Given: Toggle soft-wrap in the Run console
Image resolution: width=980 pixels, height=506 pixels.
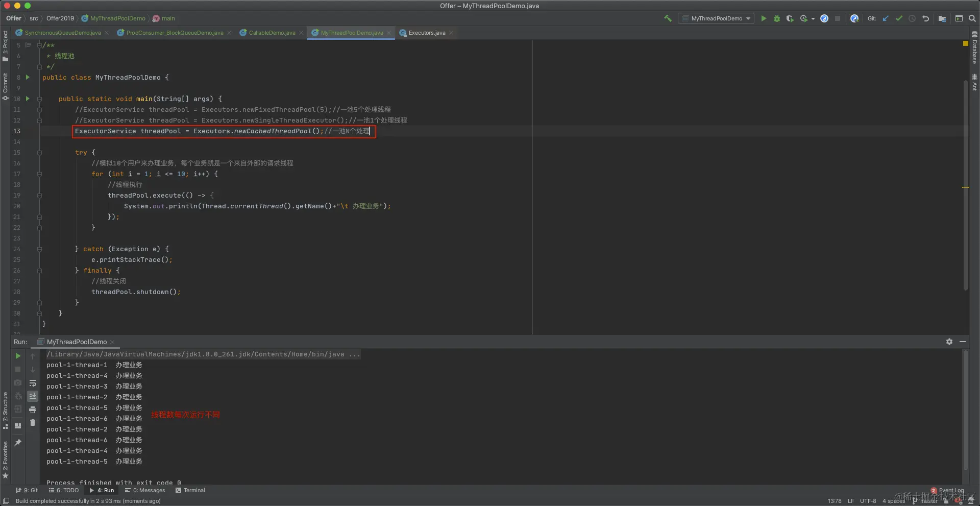Looking at the screenshot, I should (33, 383).
